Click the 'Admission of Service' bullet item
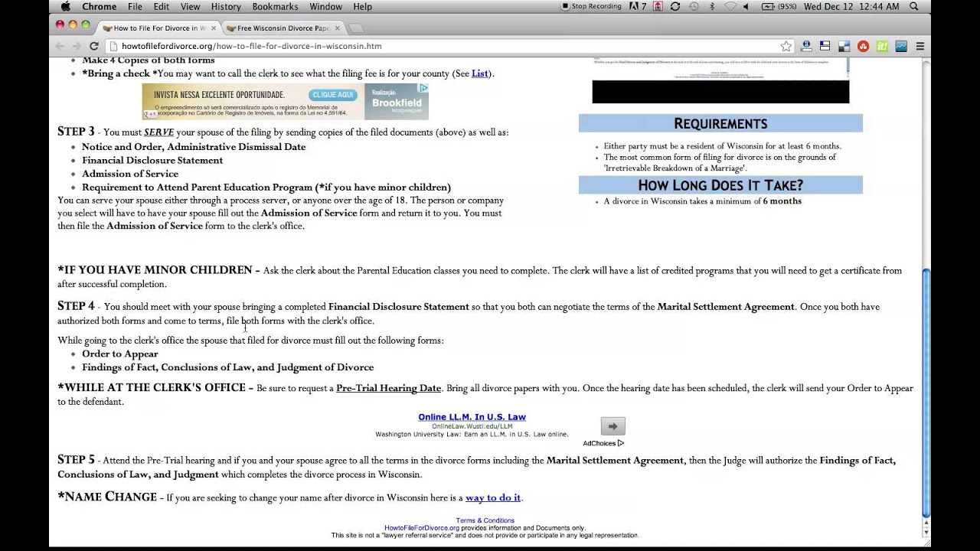 (x=130, y=174)
